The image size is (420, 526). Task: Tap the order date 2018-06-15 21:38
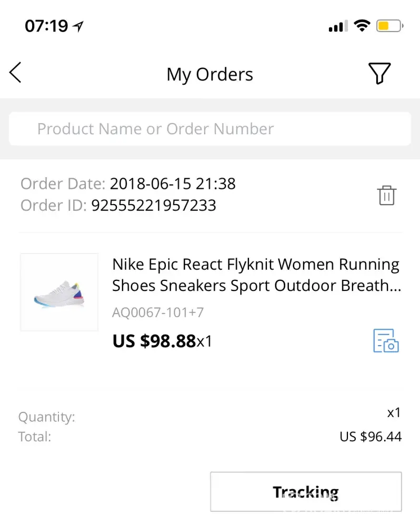coord(173,184)
